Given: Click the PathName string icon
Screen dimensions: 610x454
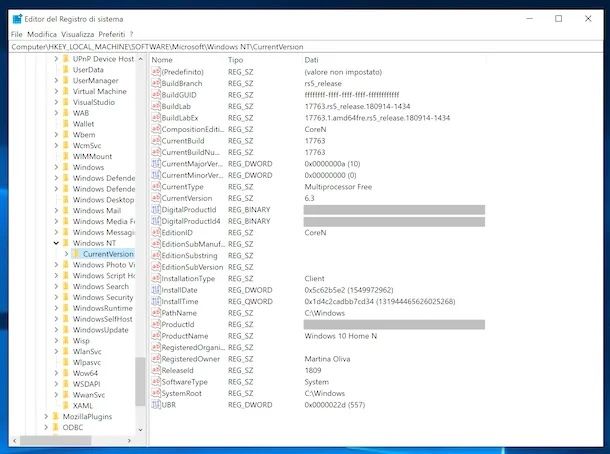Looking at the screenshot, I should tap(156, 313).
